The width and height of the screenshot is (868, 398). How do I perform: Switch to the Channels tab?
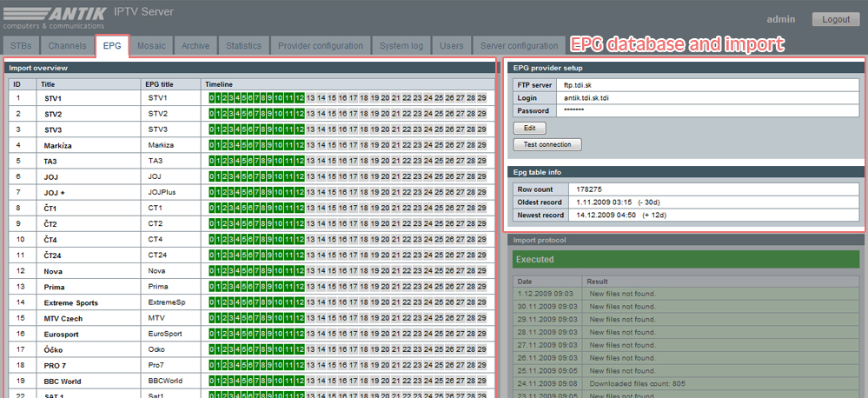tap(67, 46)
